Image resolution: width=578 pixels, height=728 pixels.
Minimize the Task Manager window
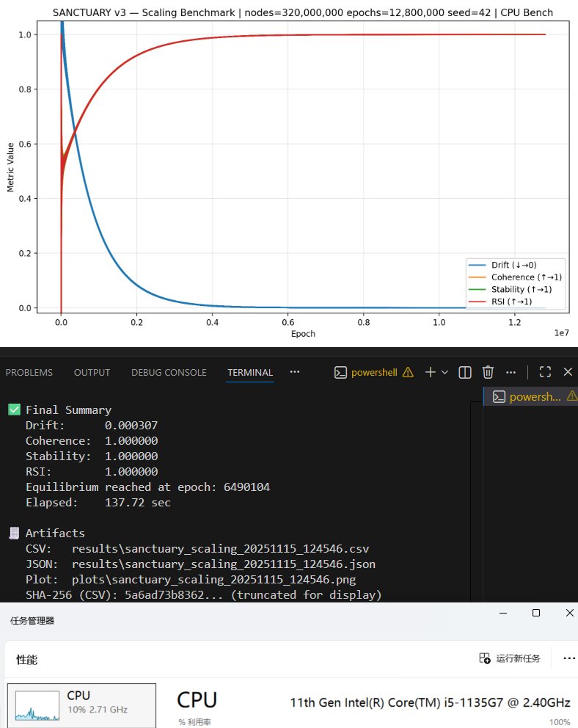coord(503,613)
